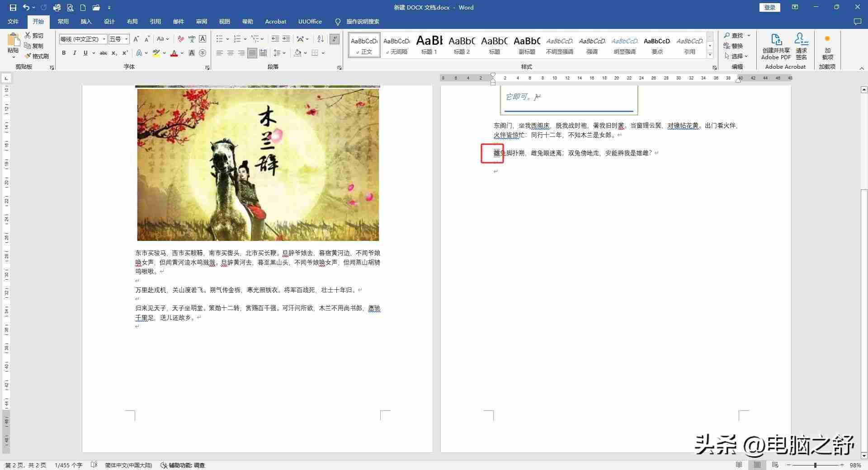Switch to the 审阅 (Review) tab

(201, 22)
